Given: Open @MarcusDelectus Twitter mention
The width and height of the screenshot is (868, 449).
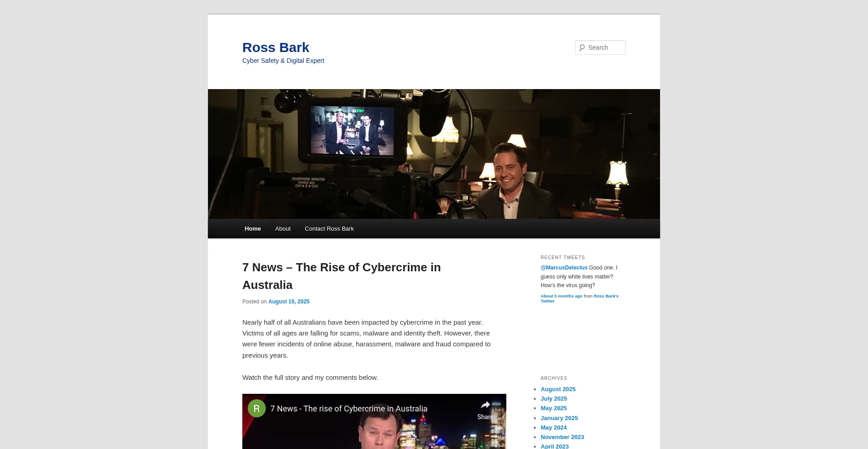Looking at the screenshot, I should pos(564,268).
